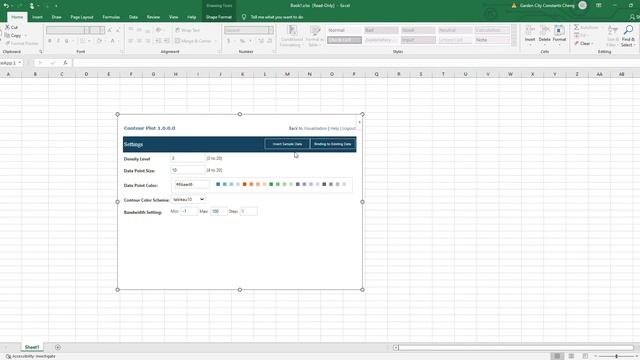
Task: Click Merge & Center button
Action: (x=193, y=41)
